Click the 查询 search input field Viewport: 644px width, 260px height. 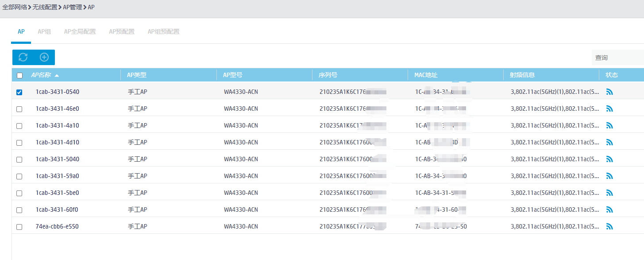click(617, 58)
